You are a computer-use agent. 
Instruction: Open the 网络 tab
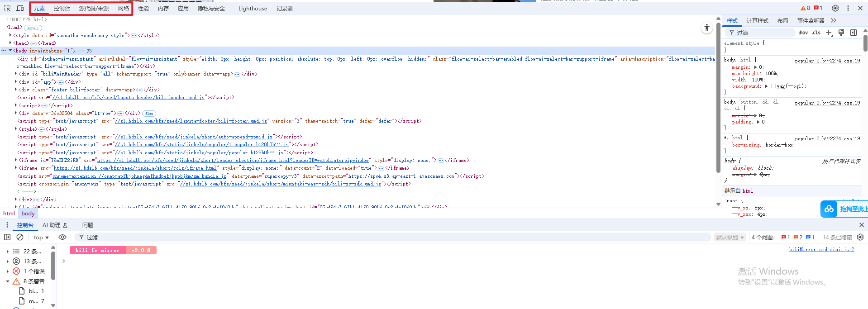(124, 8)
